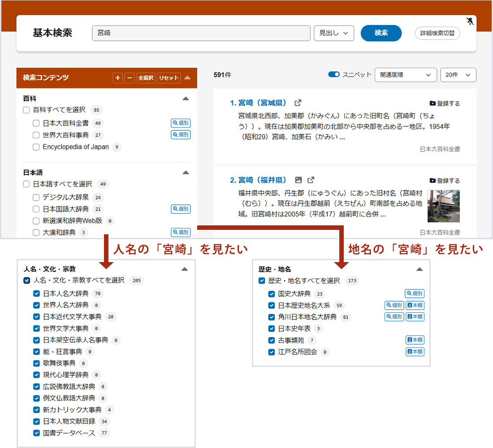Screen dimensions: 493x448
Task: Check the 日本国語大辞典 checkbox
Action: click(36, 209)
